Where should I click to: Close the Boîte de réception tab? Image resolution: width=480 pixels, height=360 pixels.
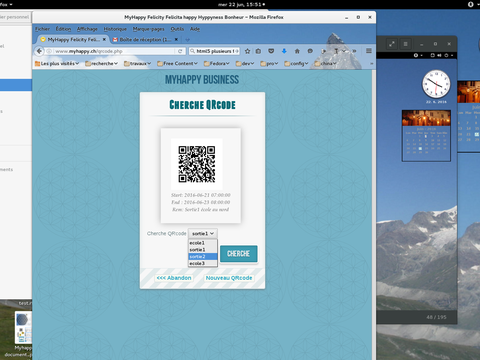[x=176, y=39]
